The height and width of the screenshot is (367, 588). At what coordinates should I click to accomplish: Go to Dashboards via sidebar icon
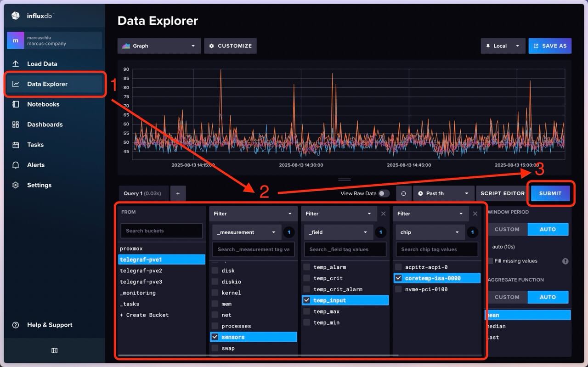tap(16, 124)
